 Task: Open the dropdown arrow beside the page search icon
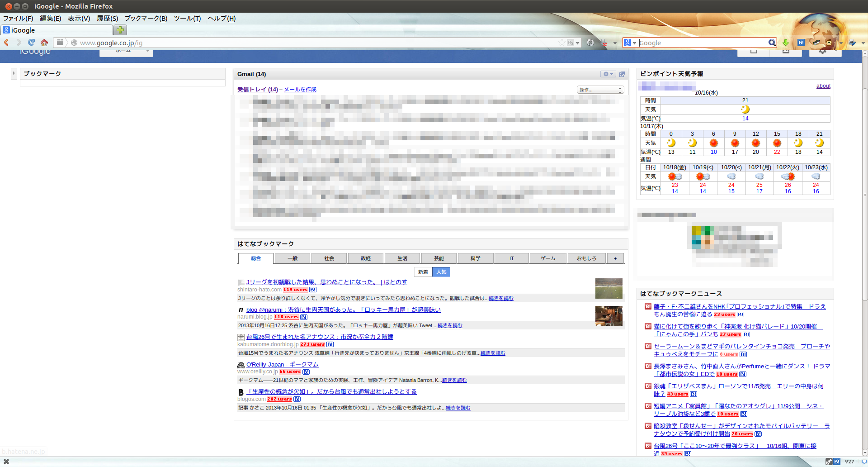577,43
